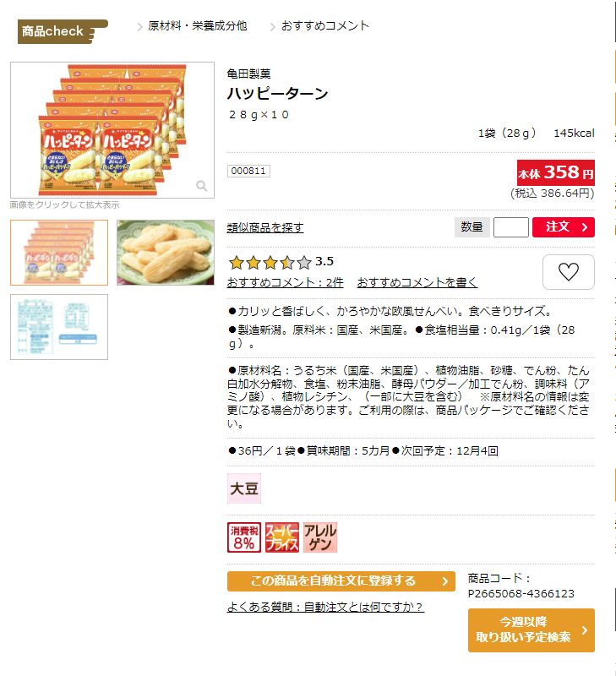The width and height of the screenshot is (616, 676).
Task: Click the 商品check header label
Action: click(63, 31)
